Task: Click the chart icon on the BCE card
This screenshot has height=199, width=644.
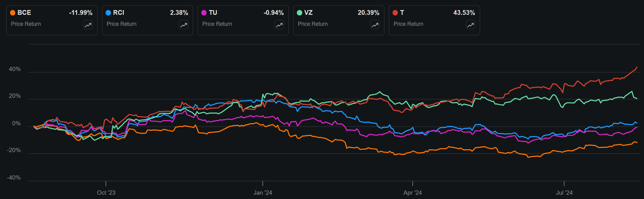Action: coord(88,25)
